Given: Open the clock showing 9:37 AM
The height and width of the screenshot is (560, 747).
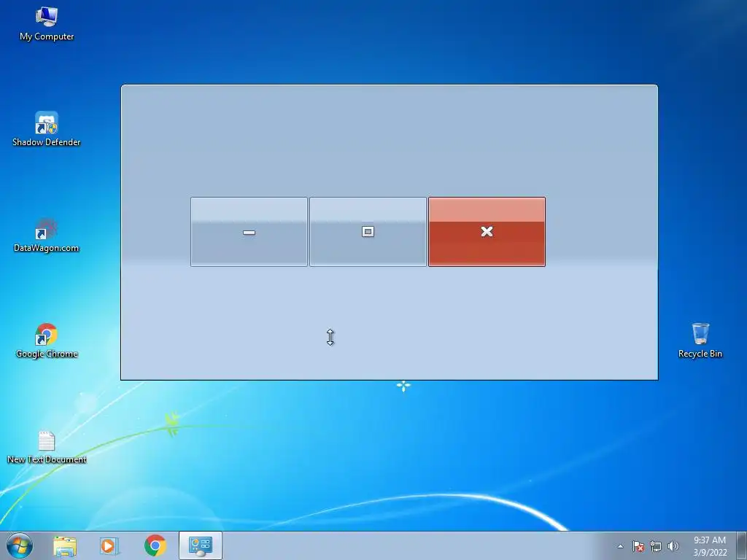Looking at the screenshot, I should pyautogui.click(x=710, y=540).
